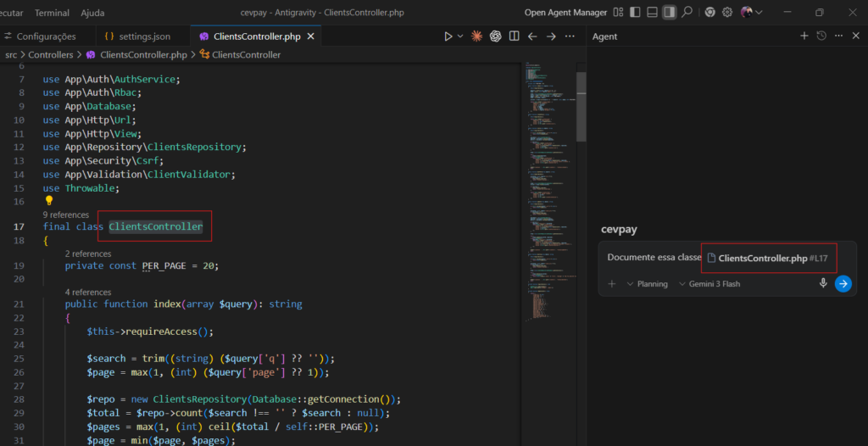Viewport: 868px width, 446px height.
Task: Click the lightbulb code action icon
Action: [48, 201]
